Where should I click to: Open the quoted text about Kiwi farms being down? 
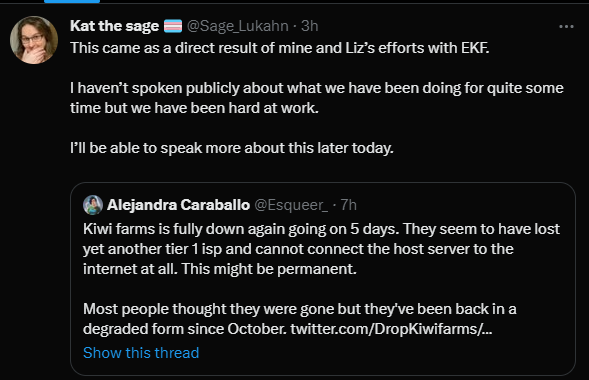click(321, 249)
